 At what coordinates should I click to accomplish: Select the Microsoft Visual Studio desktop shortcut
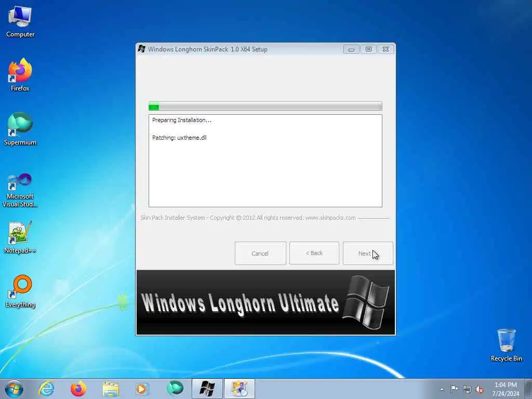[x=20, y=190]
